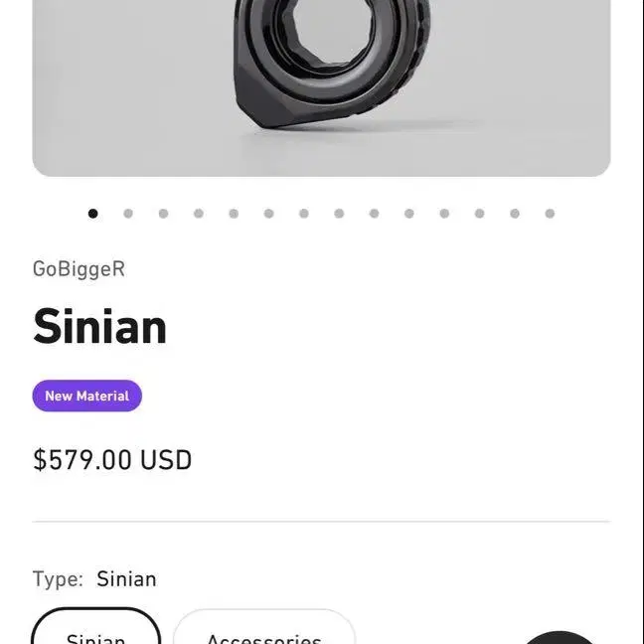This screenshot has width=644, height=644.
Task: Go to the thirteenth carousel dot
Action: click(515, 214)
